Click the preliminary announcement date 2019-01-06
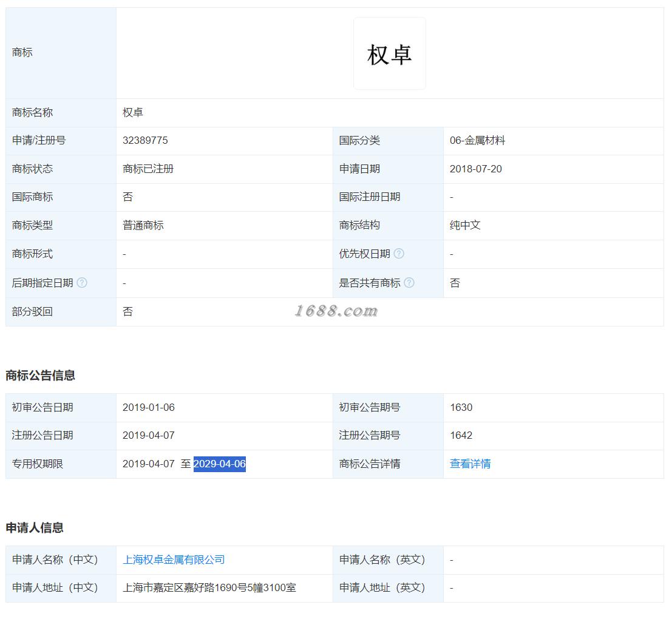 pyautogui.click(x=149, y=407)
